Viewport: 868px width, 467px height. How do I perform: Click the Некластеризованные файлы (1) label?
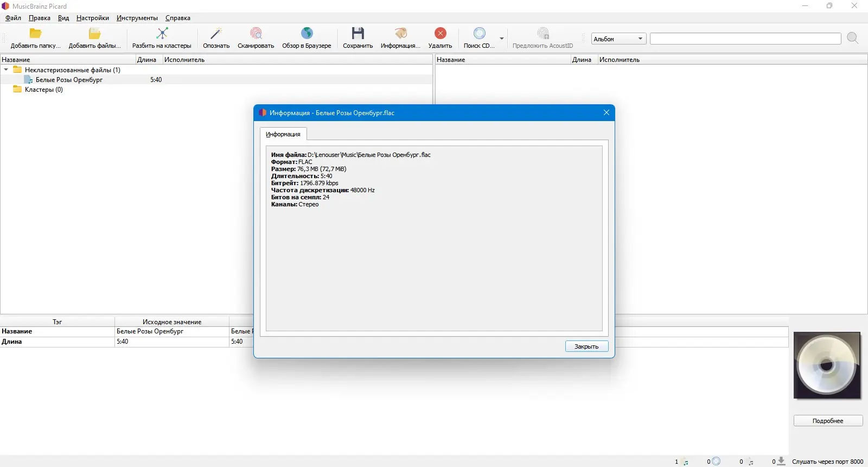(x=73, y=70)
